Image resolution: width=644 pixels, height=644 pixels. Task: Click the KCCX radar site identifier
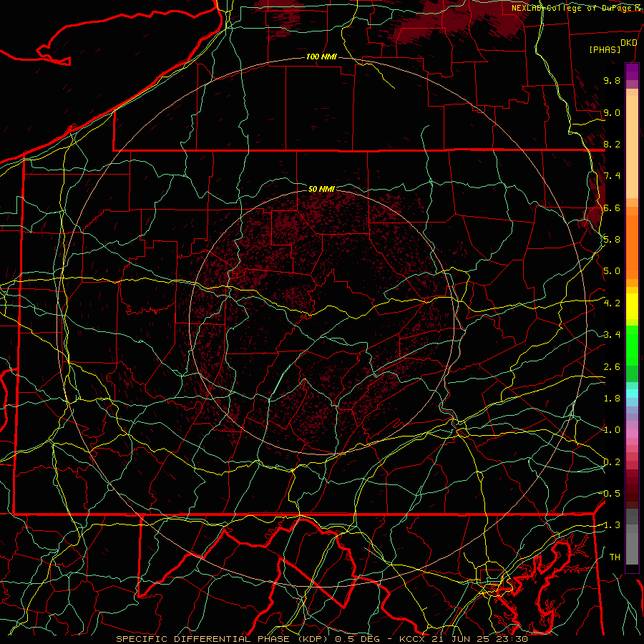click(x=412, y=639)
